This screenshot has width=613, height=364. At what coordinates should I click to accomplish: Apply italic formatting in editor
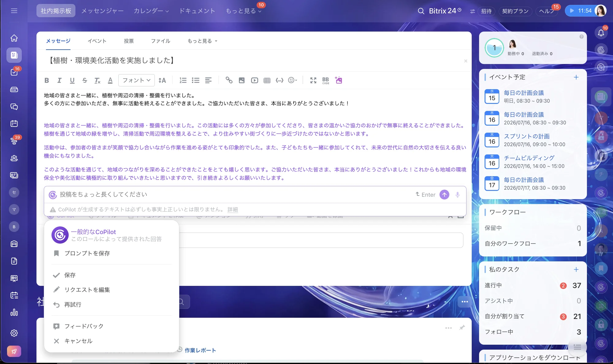click(x=59, y=80)
